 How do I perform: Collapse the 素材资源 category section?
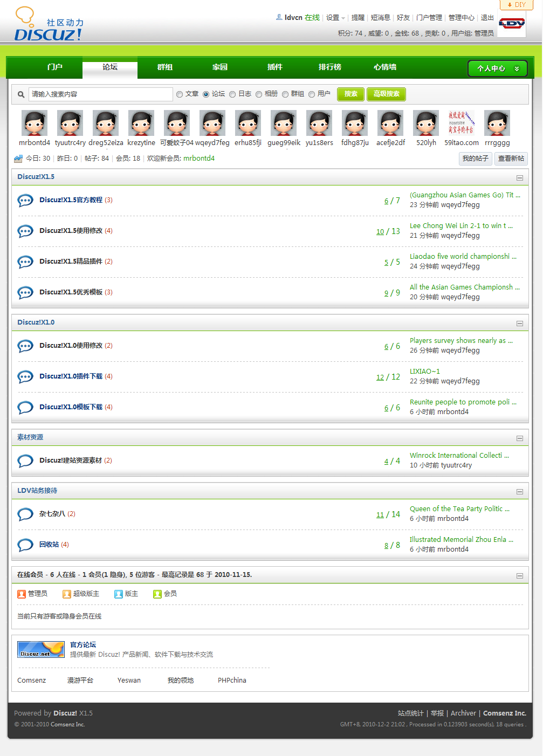coord(520,438)
